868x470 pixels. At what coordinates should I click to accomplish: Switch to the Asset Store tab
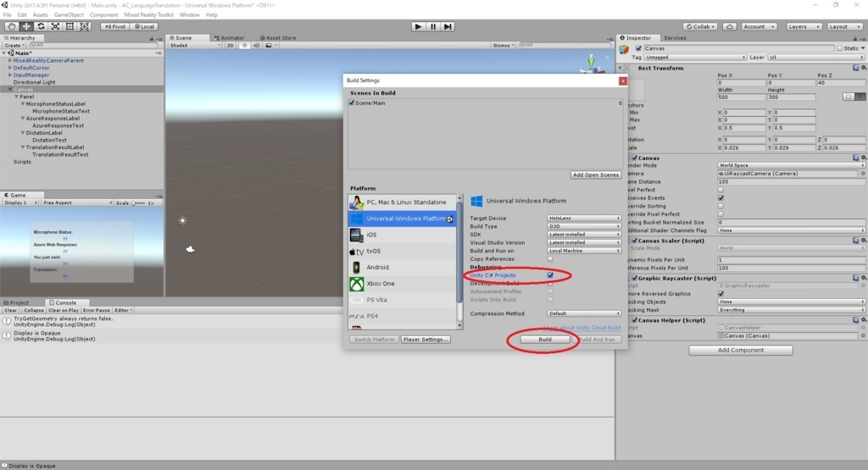278,38
